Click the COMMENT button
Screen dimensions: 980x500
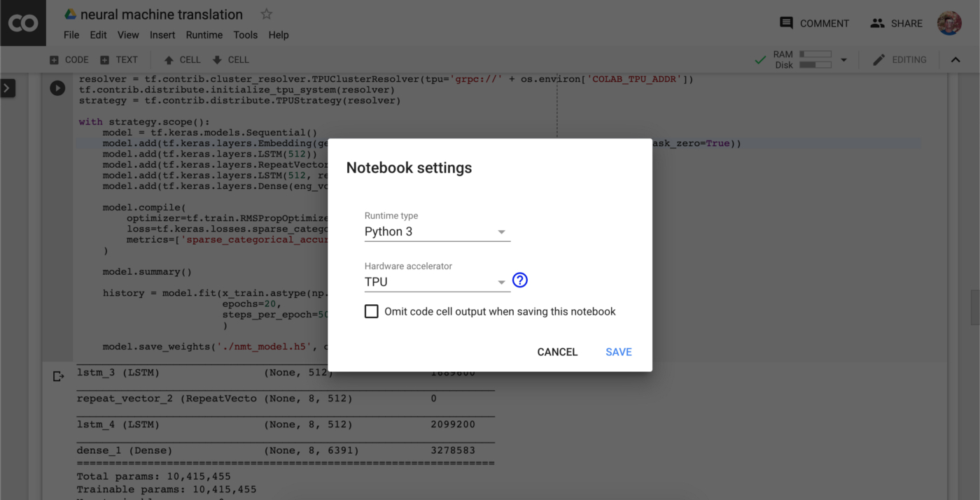pyautogui.click(x=814, y=23)
